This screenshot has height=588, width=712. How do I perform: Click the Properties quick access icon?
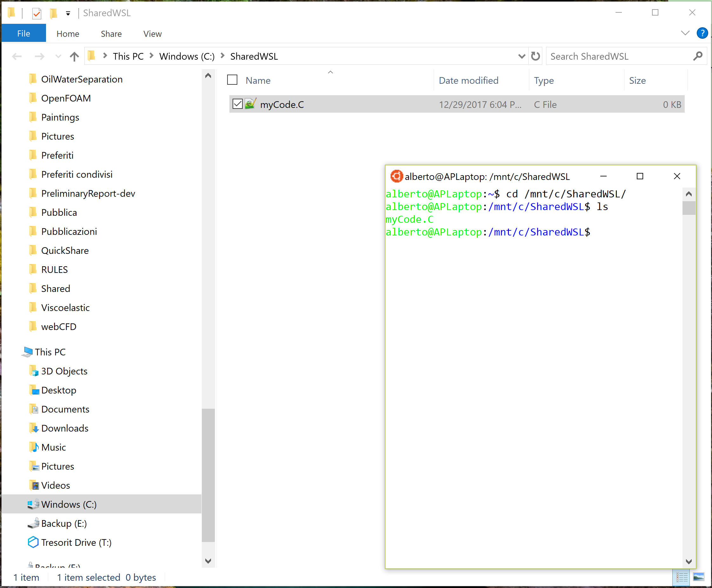point(36,13)
